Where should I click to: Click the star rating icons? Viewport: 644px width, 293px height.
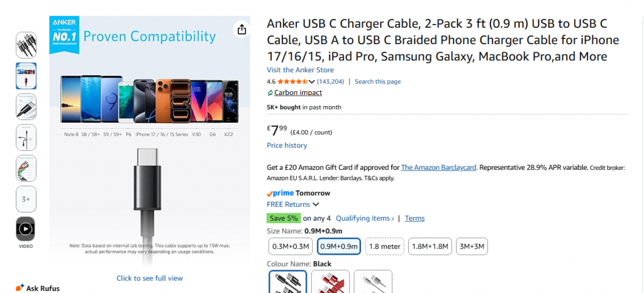[292, 82]
